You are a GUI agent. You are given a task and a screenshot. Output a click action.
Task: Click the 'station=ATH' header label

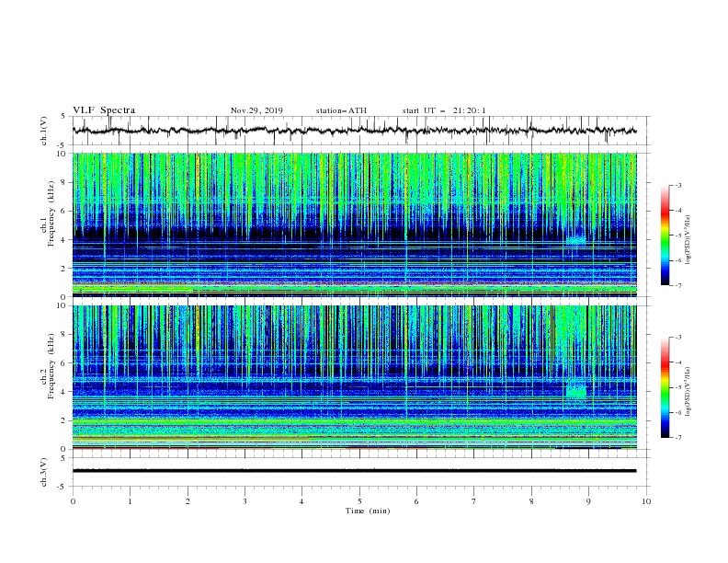[341, 110]
